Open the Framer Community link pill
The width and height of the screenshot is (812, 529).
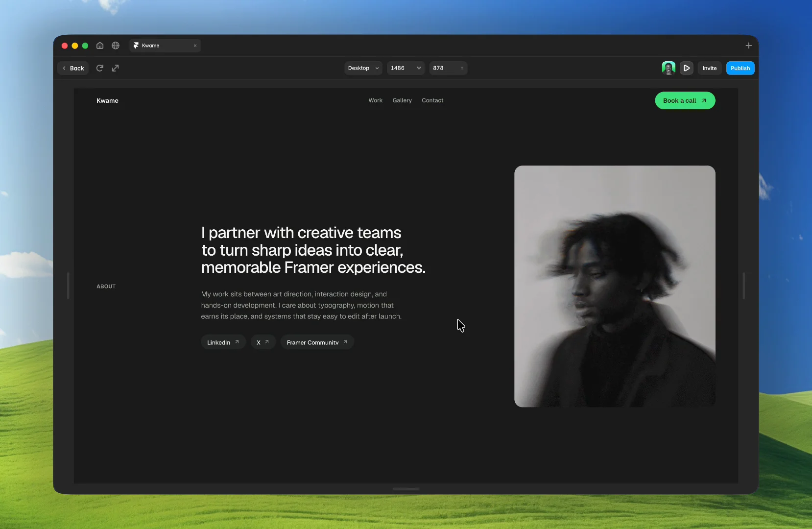(317, 342)
